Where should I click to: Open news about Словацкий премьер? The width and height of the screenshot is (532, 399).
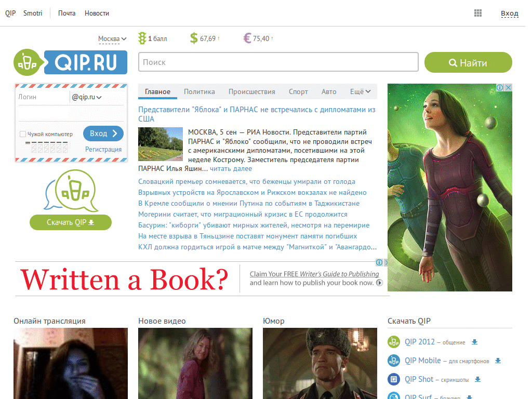pos(247,181)
